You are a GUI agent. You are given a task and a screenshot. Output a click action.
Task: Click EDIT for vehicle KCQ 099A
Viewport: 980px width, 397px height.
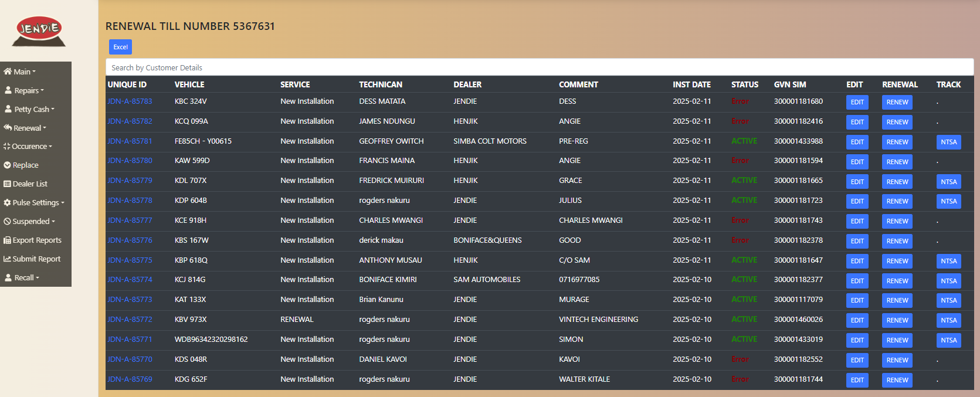point(857,122)
